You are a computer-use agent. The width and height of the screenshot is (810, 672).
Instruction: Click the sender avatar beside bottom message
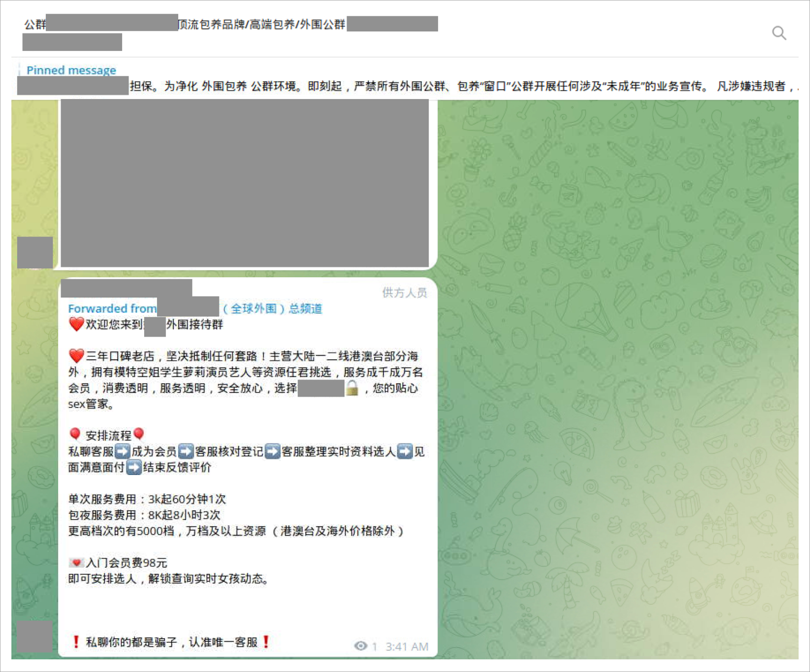(34, 637)
